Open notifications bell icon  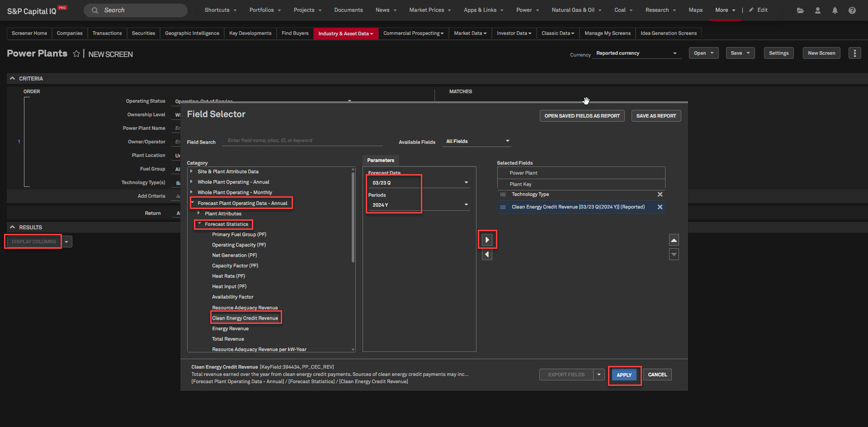point(835,10)
